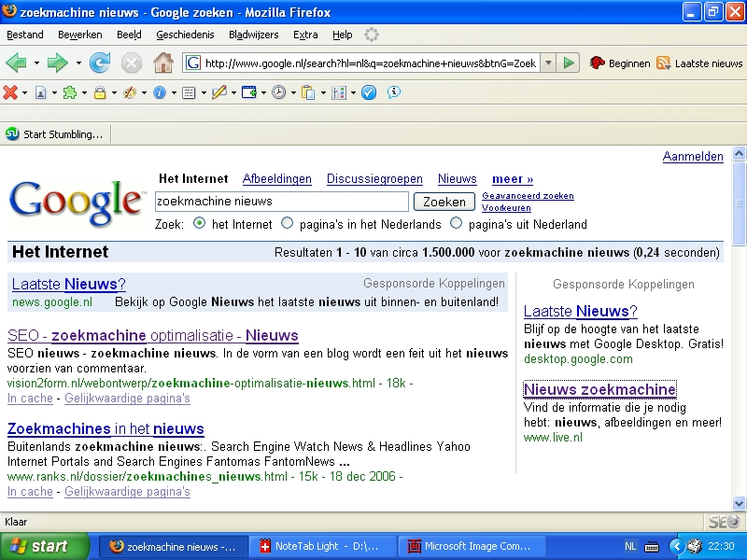Open the dropdown beside the clock icon
The height and width of the screenshot is (560, 747).
(x=293, y=92)
